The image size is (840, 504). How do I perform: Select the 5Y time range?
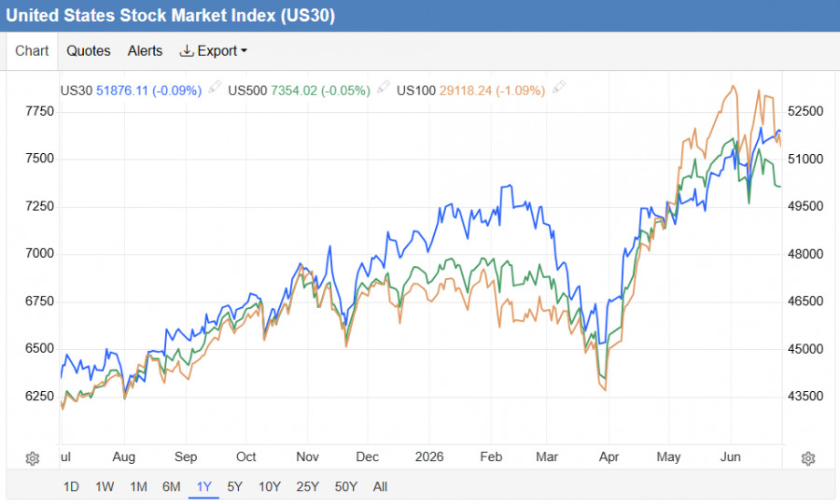(234, 486)
